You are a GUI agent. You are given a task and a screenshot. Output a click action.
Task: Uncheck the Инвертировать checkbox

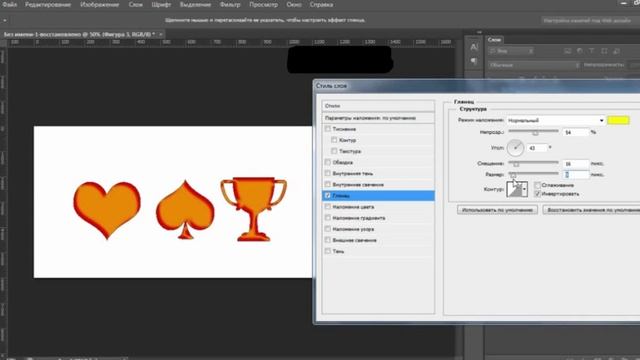[x=538, y=194]
